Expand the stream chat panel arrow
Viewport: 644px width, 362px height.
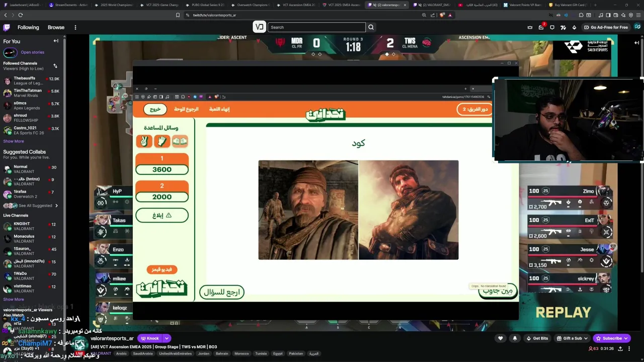(x=636, y=43)
